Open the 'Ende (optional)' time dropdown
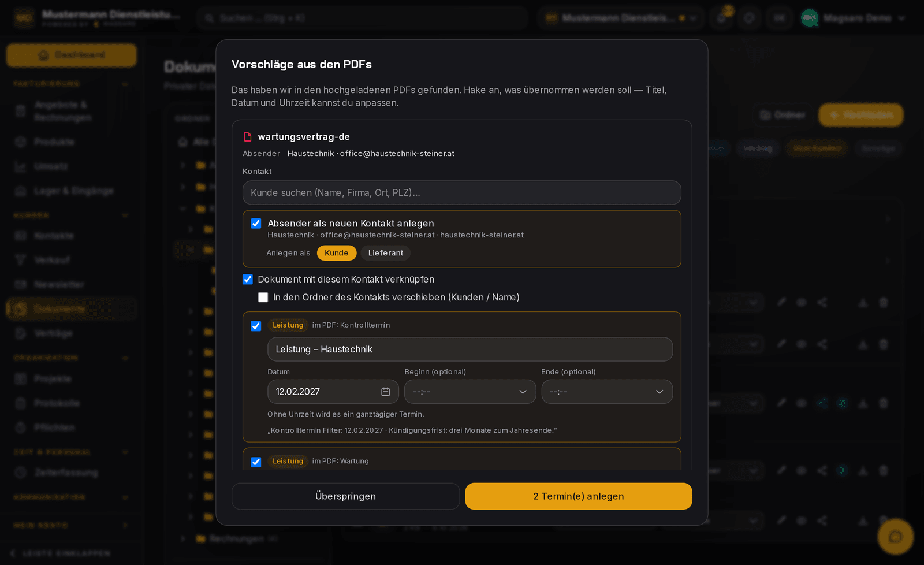Image resolution: width=924 pixels, height=565 pixels. (607, 392)
